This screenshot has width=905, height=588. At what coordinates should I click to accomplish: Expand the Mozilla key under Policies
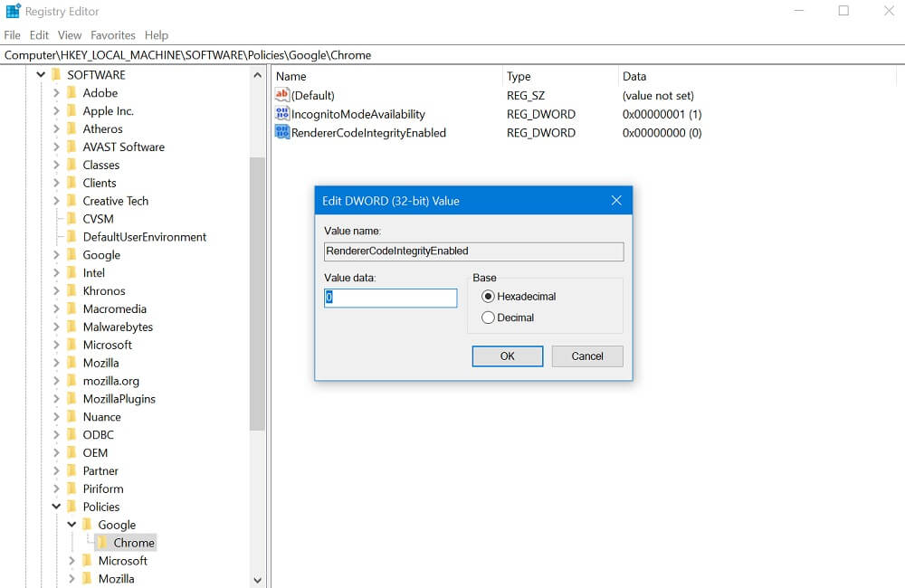tap(71, 578)
